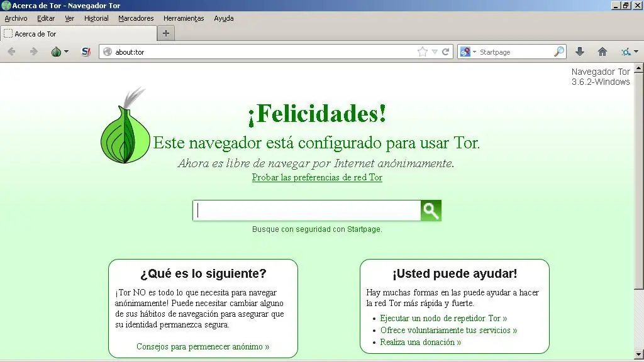Click the Forward navigation arrow
Image resolution: width=644 pixels, height=362 pixels.
34,52
